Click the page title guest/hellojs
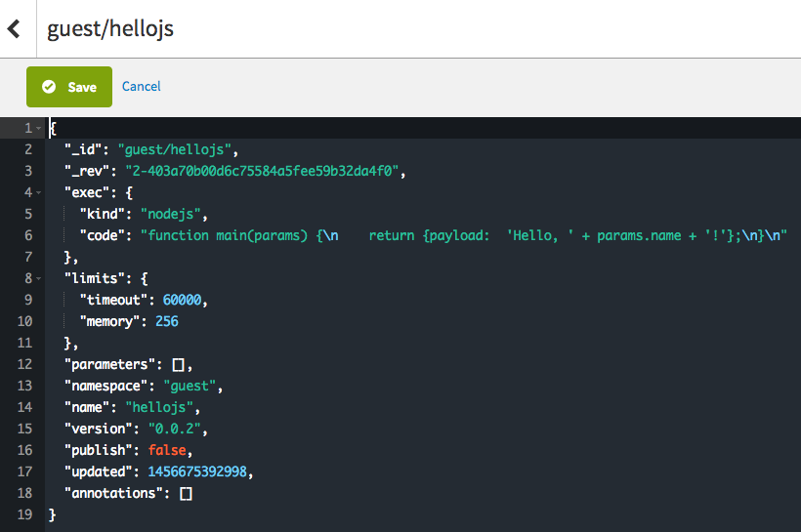The width and height of the screenshot is (801, 532). tap(110, 28)
